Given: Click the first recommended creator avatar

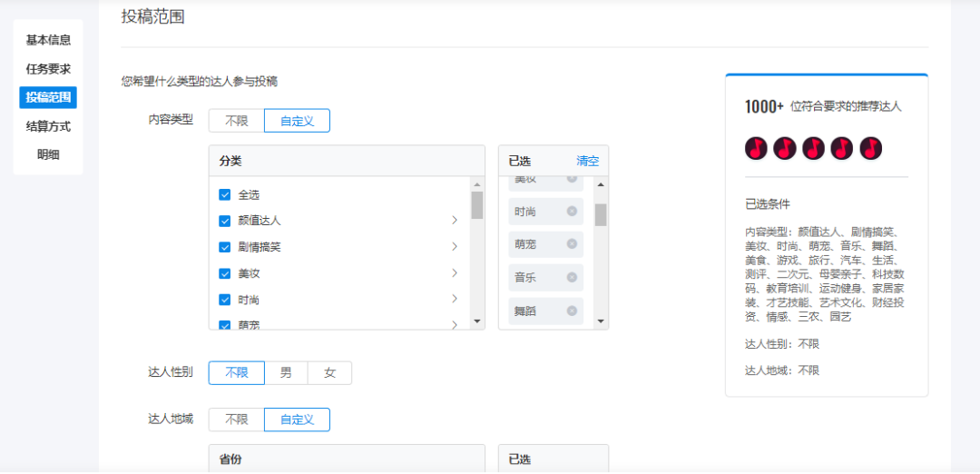Looking at the screenshot, I should tap(756, 148).
